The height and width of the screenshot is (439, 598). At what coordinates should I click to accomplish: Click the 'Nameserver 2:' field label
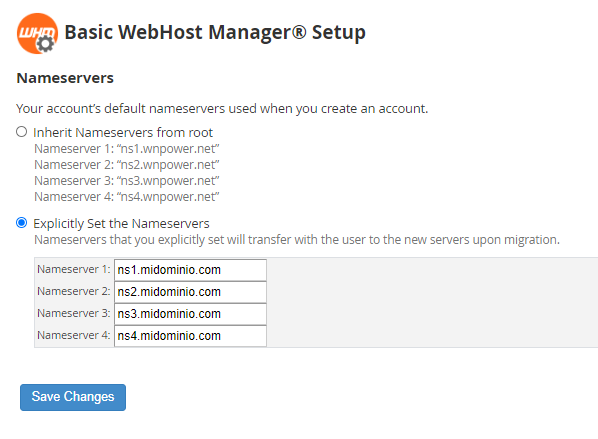point(74,291)
